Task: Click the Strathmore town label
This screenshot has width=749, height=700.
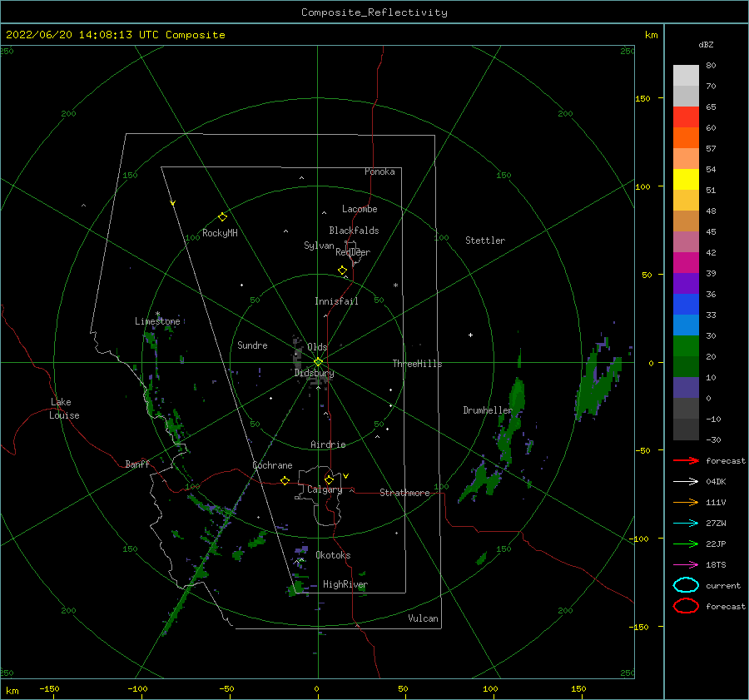Action: (x=404, y=493)
